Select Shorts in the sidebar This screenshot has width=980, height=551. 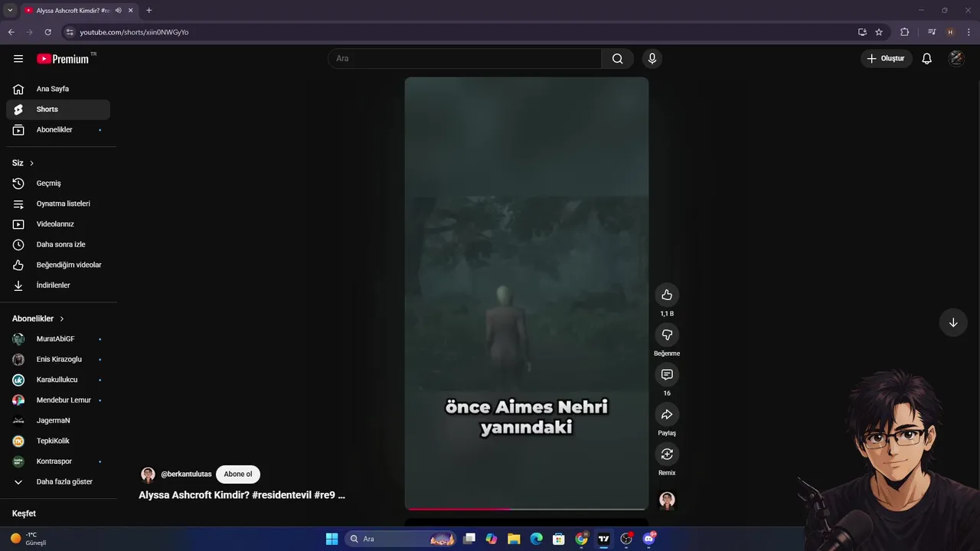coord(58,109)
